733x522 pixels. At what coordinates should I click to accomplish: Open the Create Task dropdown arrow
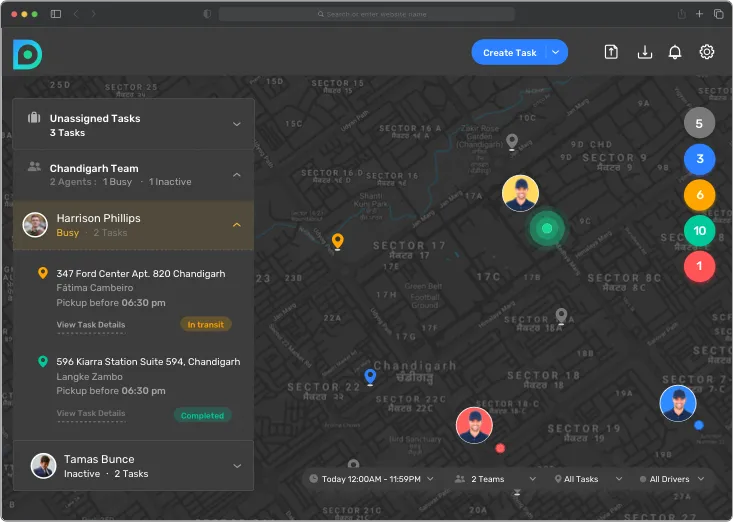pyautogui.click(x=557, y=53)
